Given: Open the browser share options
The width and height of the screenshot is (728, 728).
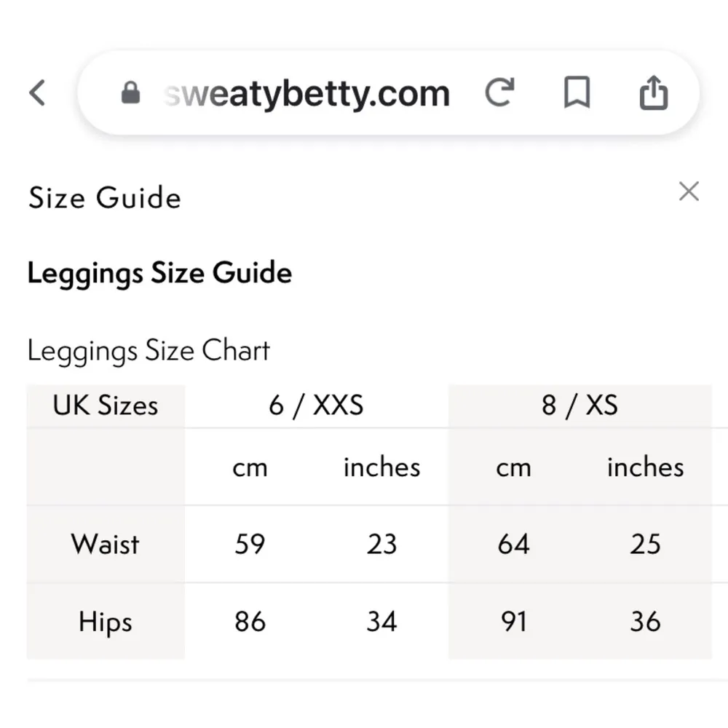Looking at the screenshot, I should [654, 92].
